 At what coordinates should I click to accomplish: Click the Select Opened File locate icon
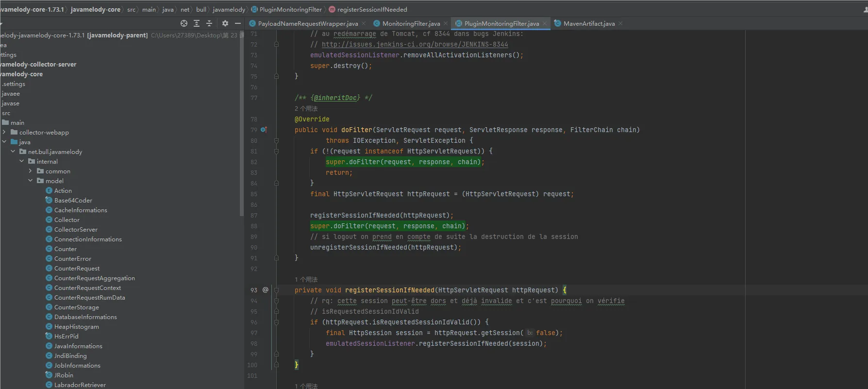pyautogui.click(x=184, y=23)
